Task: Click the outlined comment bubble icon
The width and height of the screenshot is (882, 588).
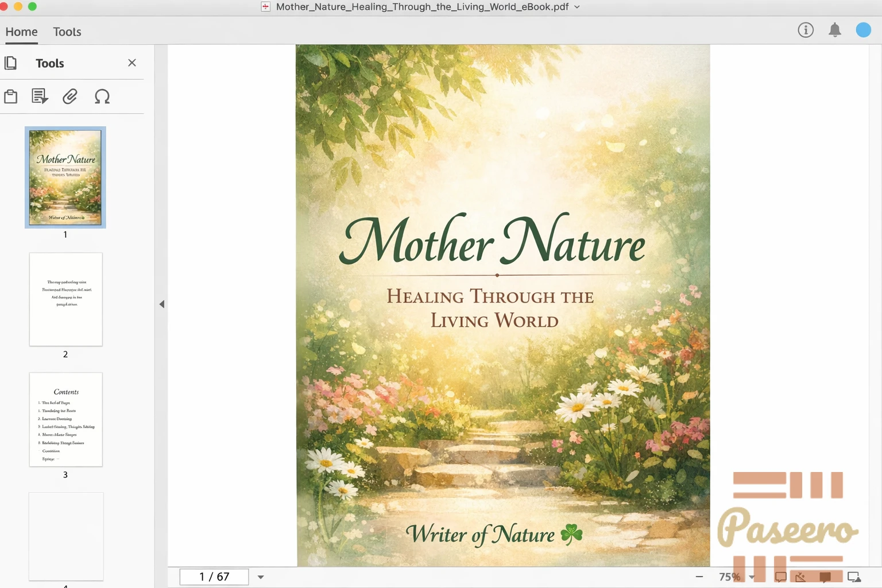Action: 780,577
